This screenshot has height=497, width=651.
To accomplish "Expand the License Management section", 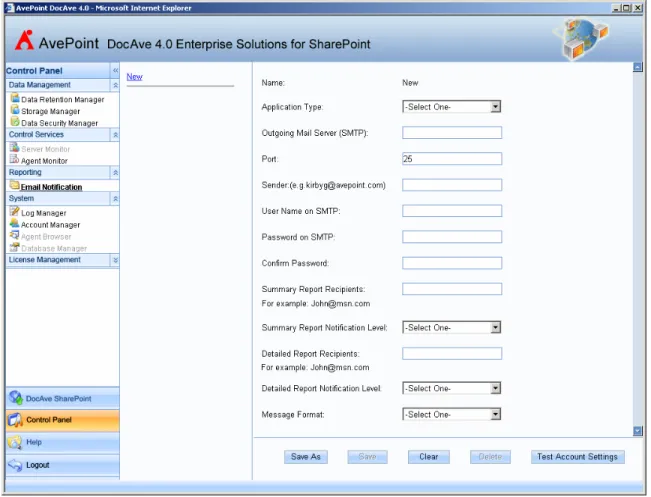I will click(115, 260).
